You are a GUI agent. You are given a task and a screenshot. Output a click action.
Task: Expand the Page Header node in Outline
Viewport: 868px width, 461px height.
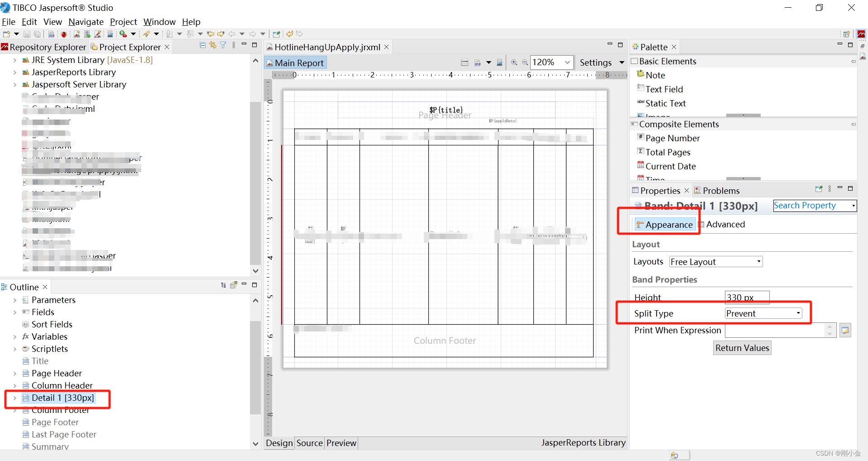[x=15, y=374]
